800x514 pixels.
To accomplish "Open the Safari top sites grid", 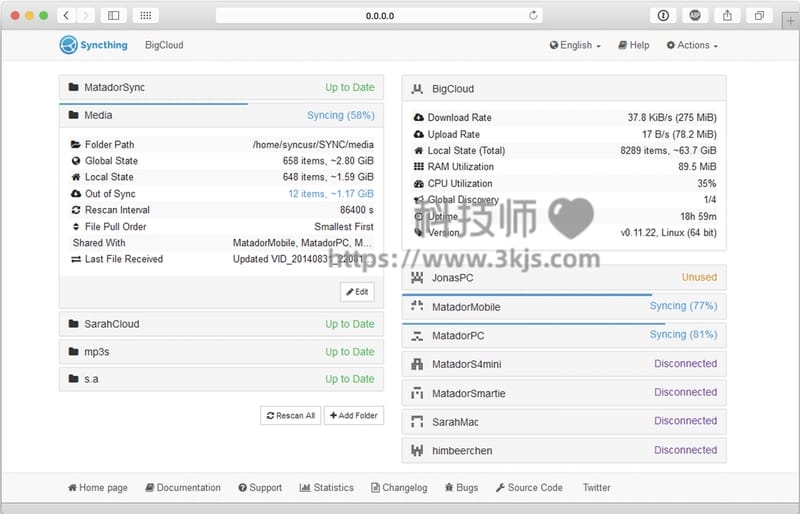I will 145,15.
